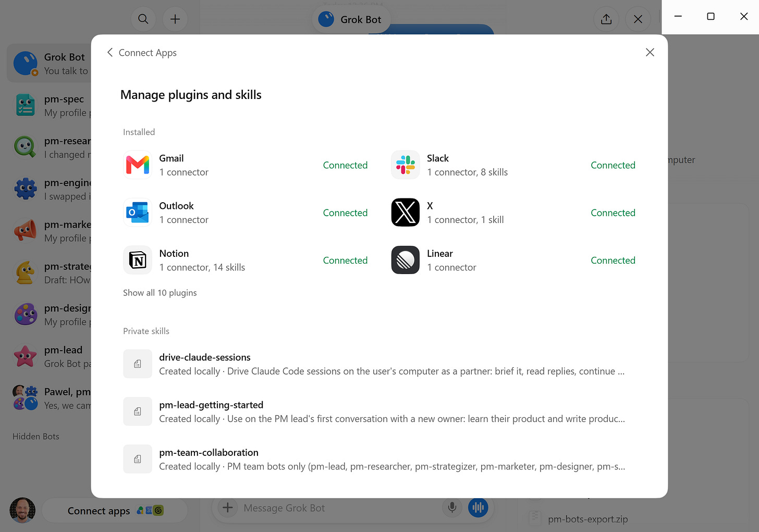Click Slack's Connected status
The image size is (759, 532).
pyautogui.click(x=613, y=165)
